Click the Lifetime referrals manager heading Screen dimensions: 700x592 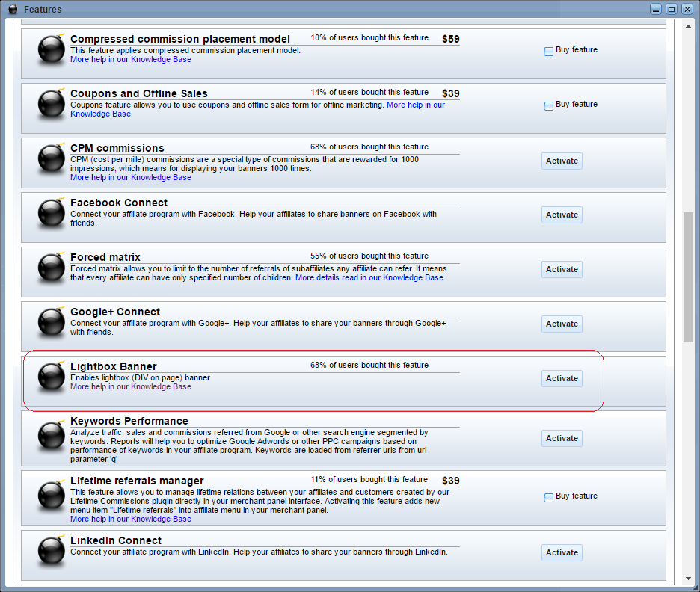pyautogui.click(x=137, y=481)
